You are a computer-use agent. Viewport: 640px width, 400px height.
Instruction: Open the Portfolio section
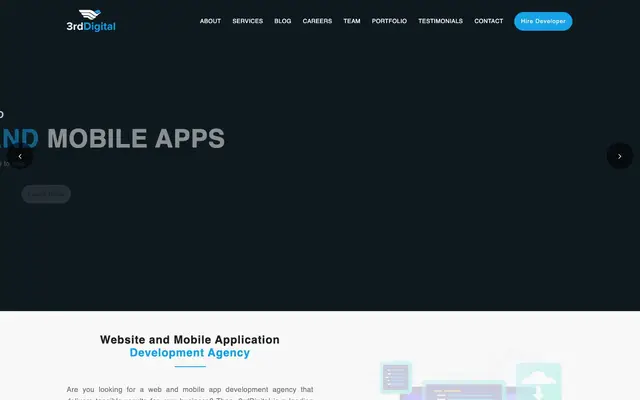pyautogui.click(x=389, y=21)
